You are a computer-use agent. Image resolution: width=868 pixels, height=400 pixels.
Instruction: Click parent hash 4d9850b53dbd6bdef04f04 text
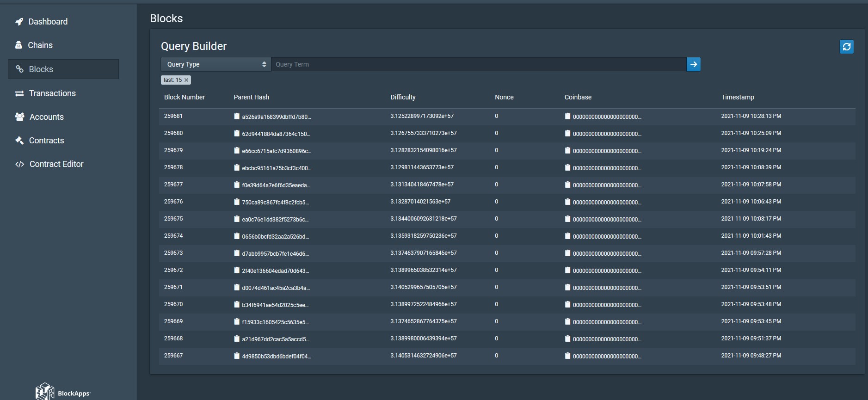(277, 356)
